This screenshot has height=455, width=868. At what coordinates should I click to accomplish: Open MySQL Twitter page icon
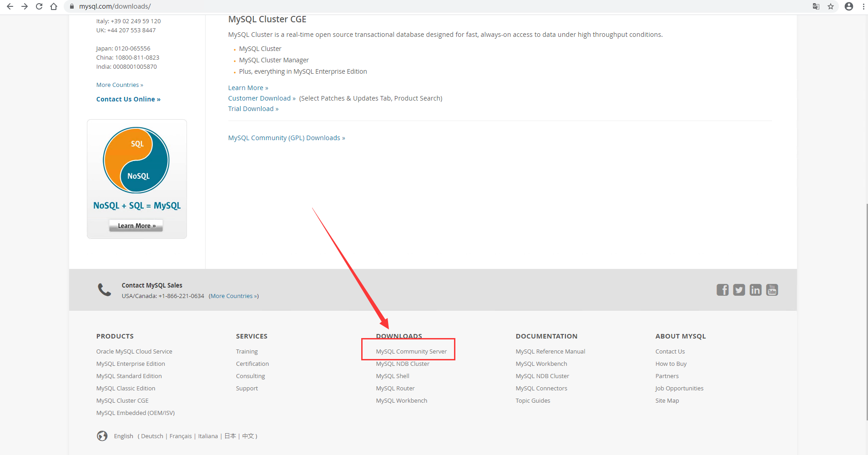(x=739, y=290)
